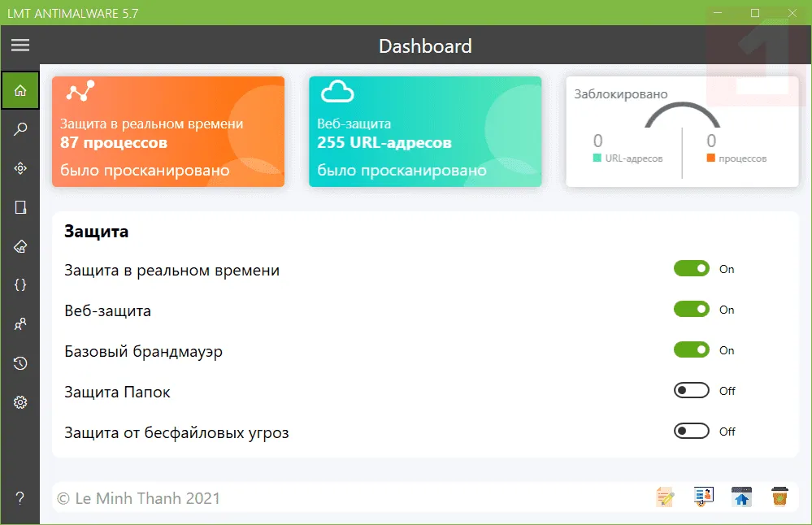Click the orange real-time protection card
This screenshot has height=525, width=812.
click(168, 132)
